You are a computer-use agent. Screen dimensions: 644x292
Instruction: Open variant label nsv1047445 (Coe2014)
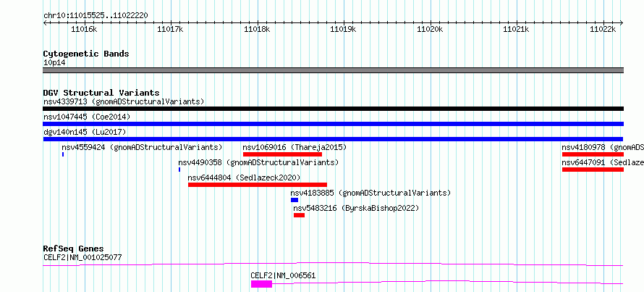coord(87,117)
